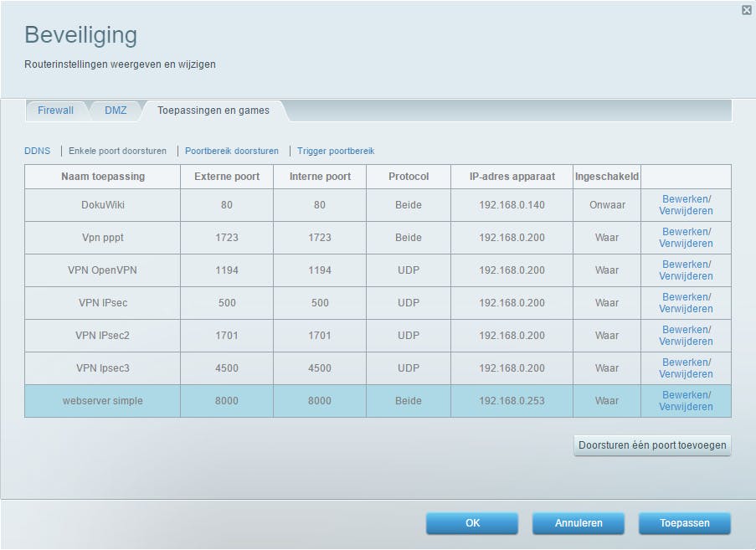Image resolution: width=756 pixels, height=550 pixels.
Task: Select Enkele poort doorsturen
Action: (116, 151)
